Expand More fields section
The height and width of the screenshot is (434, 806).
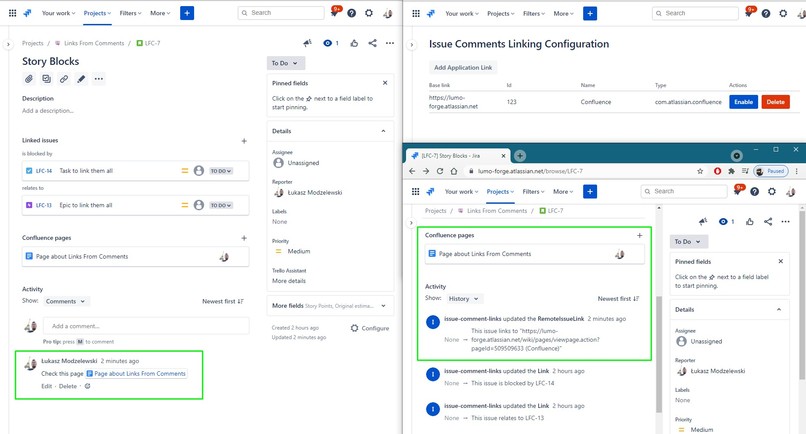(x=383, y=306)
